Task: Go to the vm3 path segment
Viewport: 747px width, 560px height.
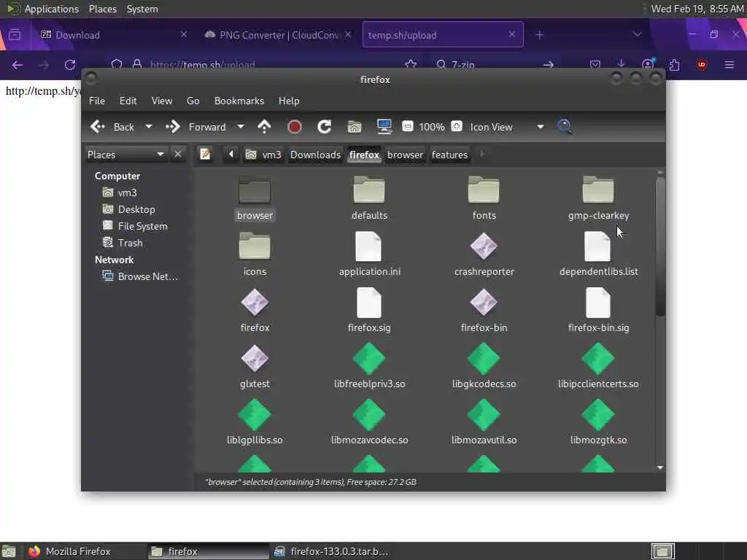Action: click(x=264, y=155)
